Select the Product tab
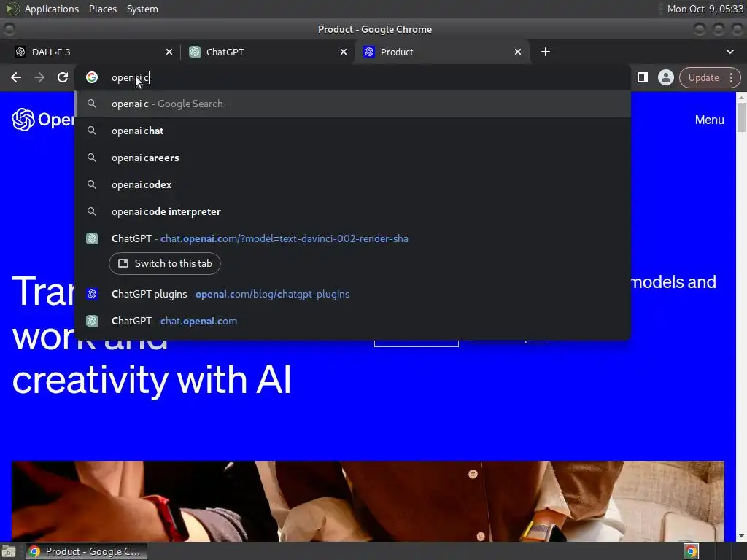 point(441,52)
